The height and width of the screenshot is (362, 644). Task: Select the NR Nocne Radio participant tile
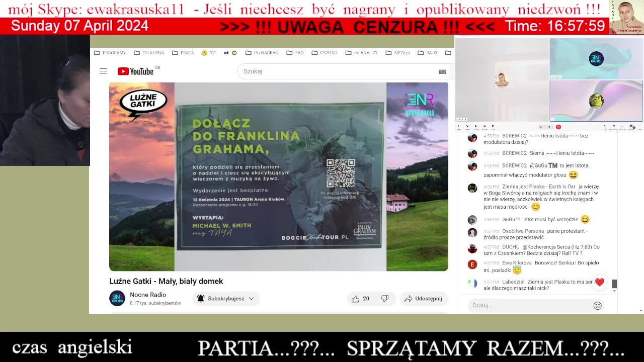(x=596, y=59)
